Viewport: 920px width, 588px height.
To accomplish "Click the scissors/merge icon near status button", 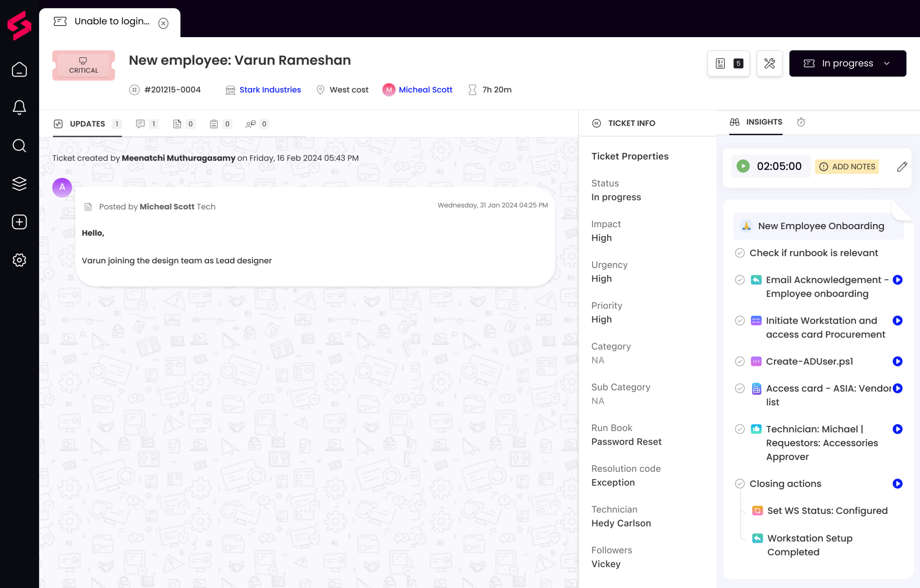I will coord(769,63).
